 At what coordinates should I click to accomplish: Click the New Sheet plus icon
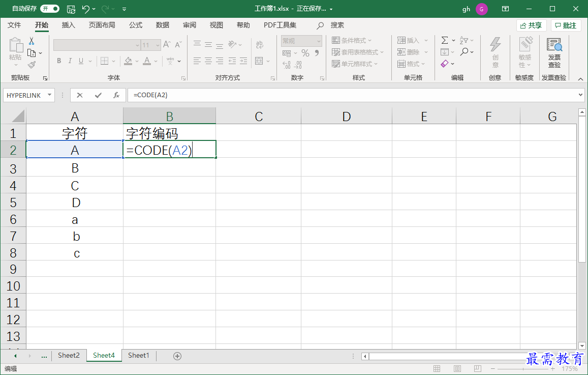[x=177, y=356]
